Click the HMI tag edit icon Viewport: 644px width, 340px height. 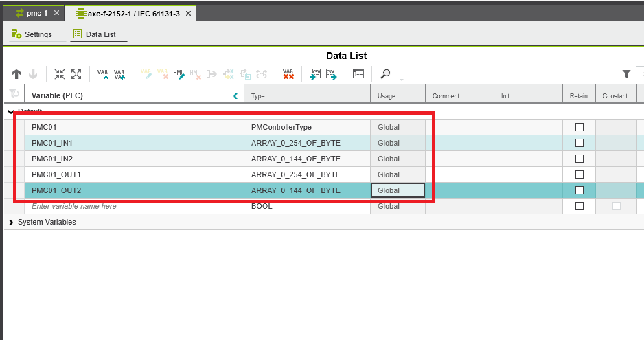tap(179, 74)
